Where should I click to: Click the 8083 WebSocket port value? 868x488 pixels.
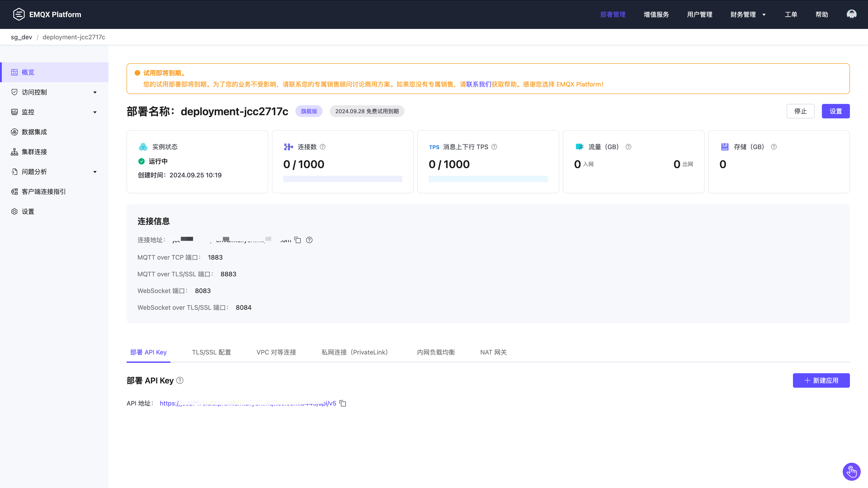pyautogui.click(x=203, y=291)
